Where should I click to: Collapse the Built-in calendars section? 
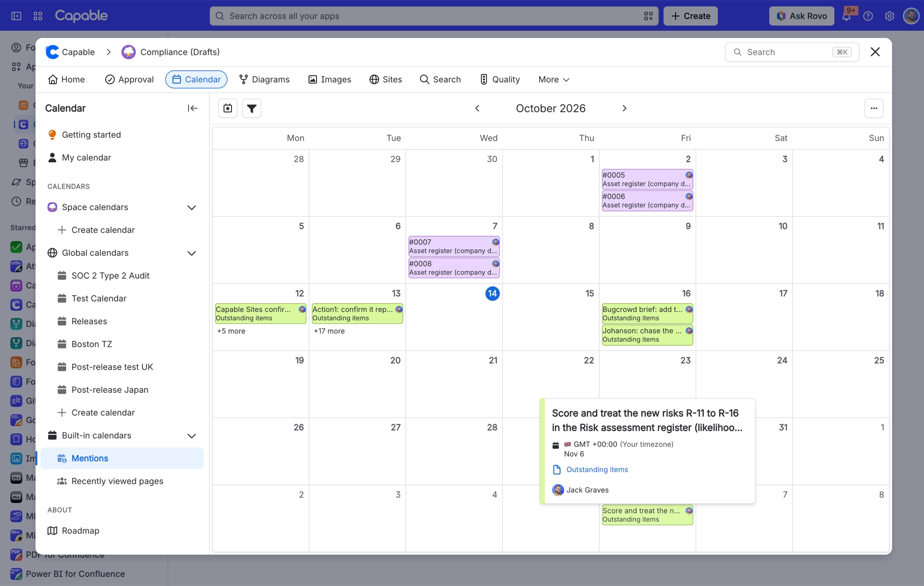point(191,436)
